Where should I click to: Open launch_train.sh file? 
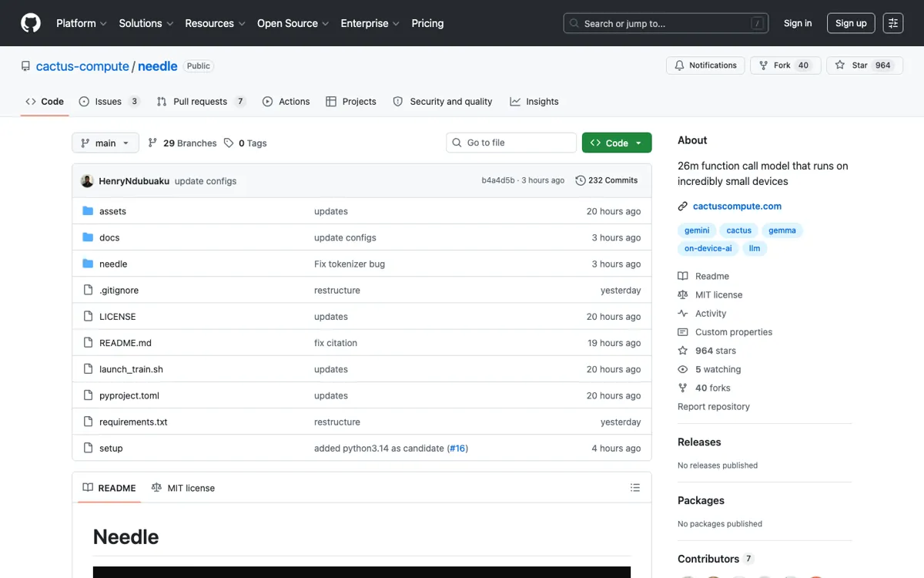(x=131, y=369)
